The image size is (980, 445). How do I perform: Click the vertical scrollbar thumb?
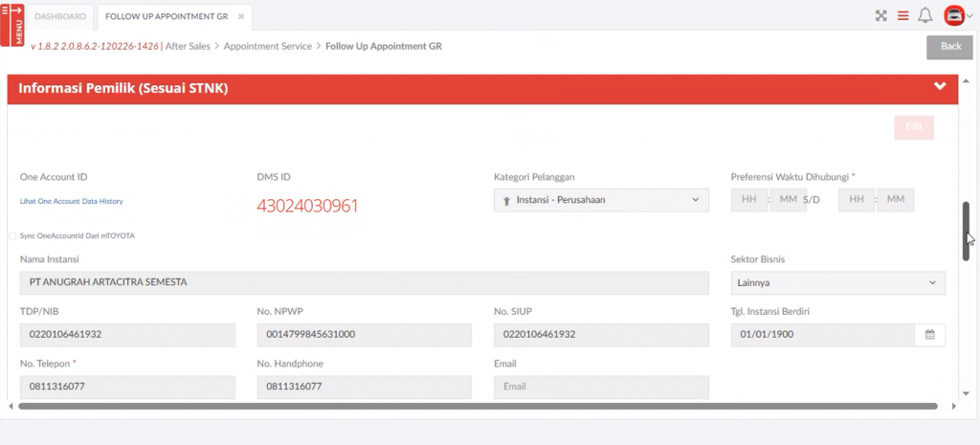pyautogui.click(x=966, y=230)
